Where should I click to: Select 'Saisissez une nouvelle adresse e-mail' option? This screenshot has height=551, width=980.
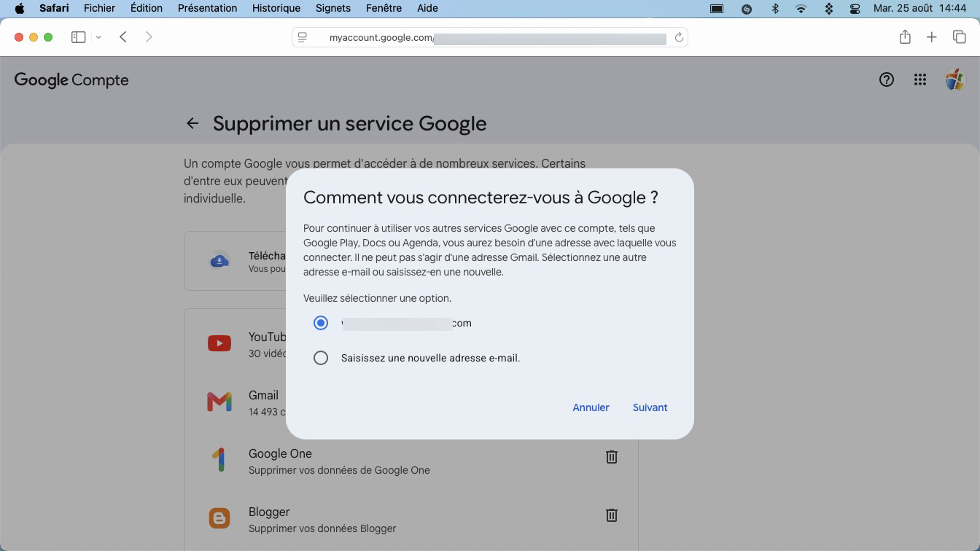click(x=321, y=358)
